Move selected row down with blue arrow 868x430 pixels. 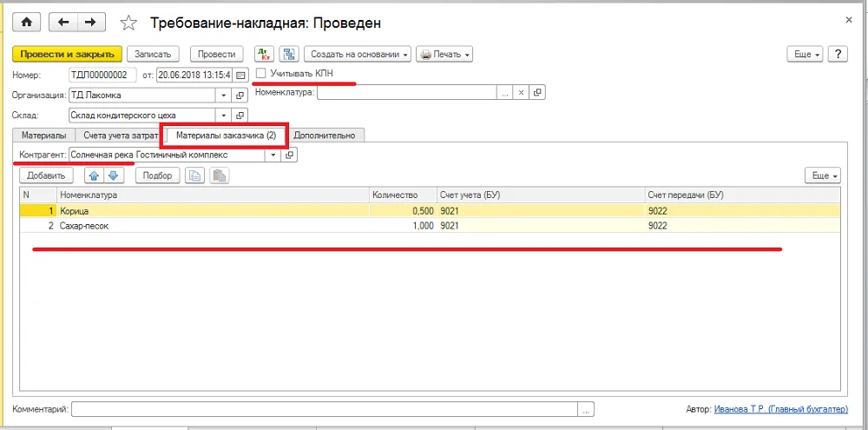[114, 175]
